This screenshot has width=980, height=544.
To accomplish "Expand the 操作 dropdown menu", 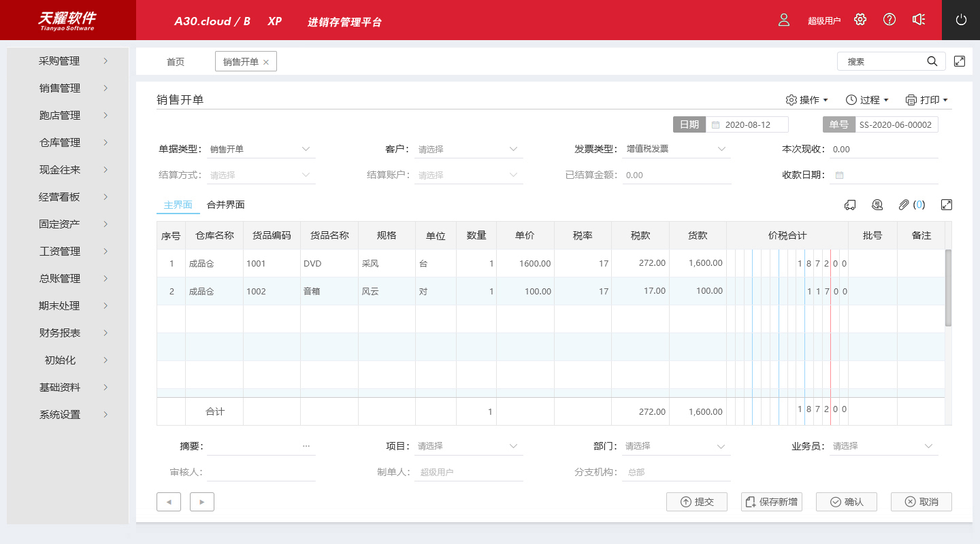I will (x=807, y=100).
